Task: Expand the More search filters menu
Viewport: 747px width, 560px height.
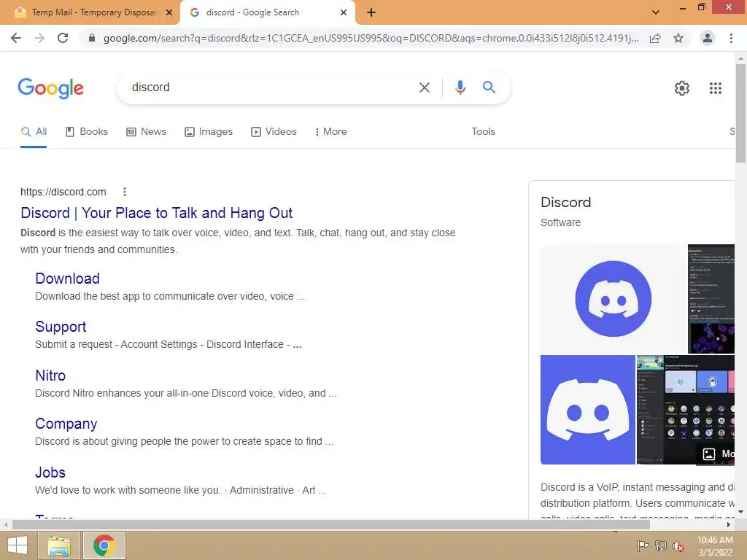Action: [x=330, y=132]
